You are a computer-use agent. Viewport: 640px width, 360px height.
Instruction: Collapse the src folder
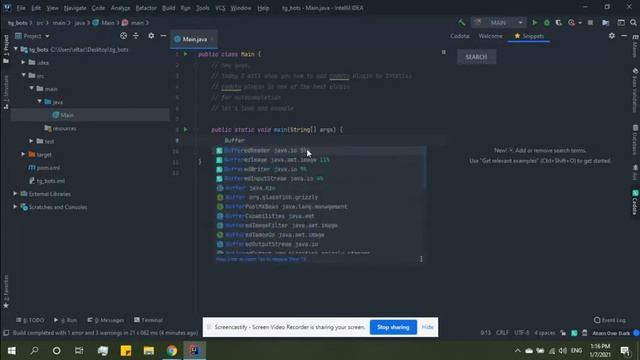pyautogui.click(x=23, y=76)
